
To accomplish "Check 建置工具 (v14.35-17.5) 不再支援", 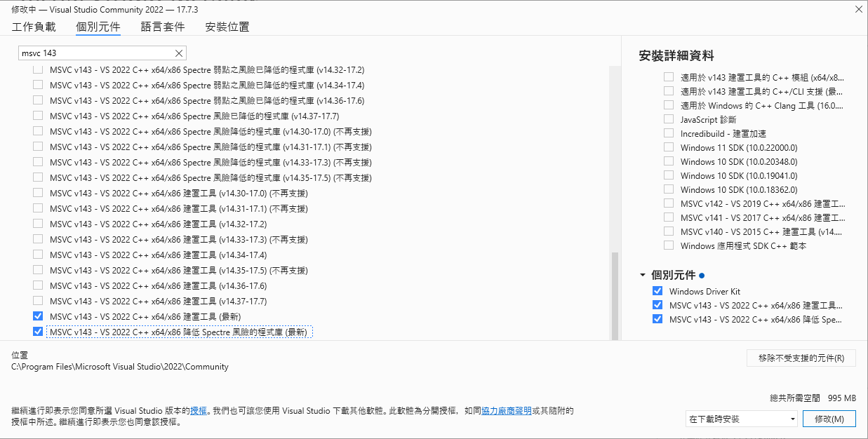I will [38, 271].
